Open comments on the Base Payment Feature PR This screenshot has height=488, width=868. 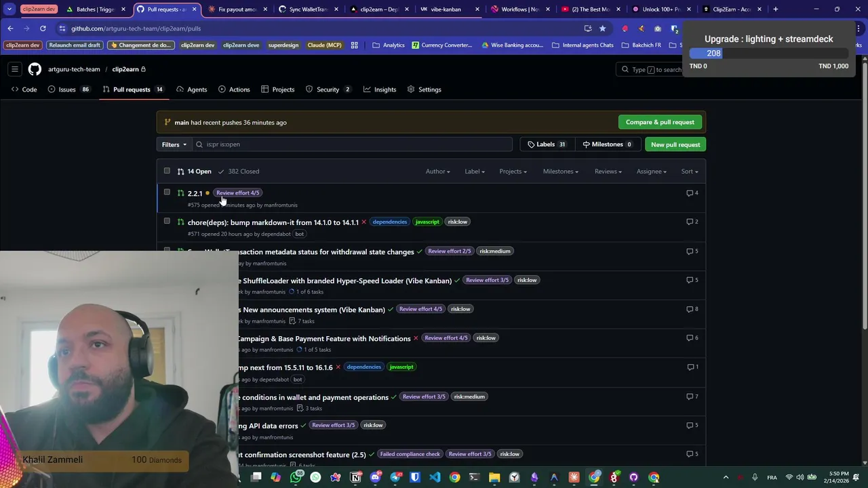(x=692, y=338)
